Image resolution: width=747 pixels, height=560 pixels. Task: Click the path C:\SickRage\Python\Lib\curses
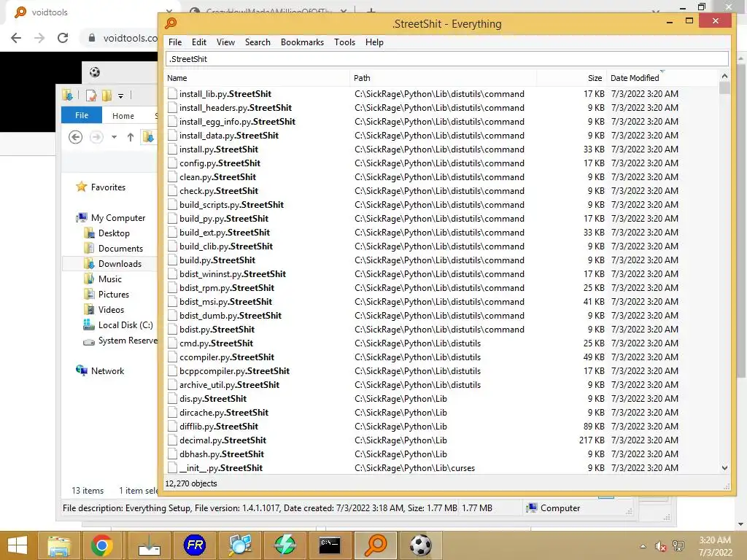[414, 468]
